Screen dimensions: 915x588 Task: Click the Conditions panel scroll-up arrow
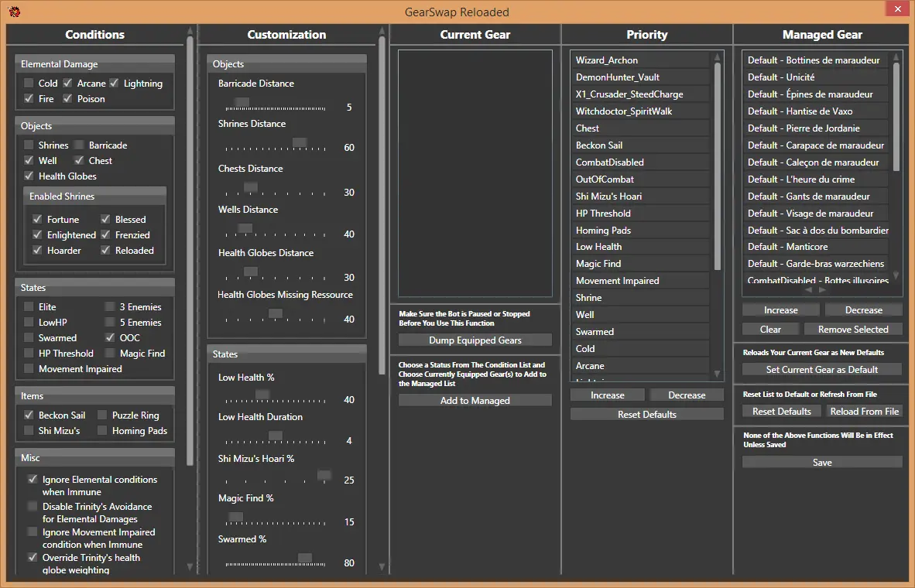[190, 32]
